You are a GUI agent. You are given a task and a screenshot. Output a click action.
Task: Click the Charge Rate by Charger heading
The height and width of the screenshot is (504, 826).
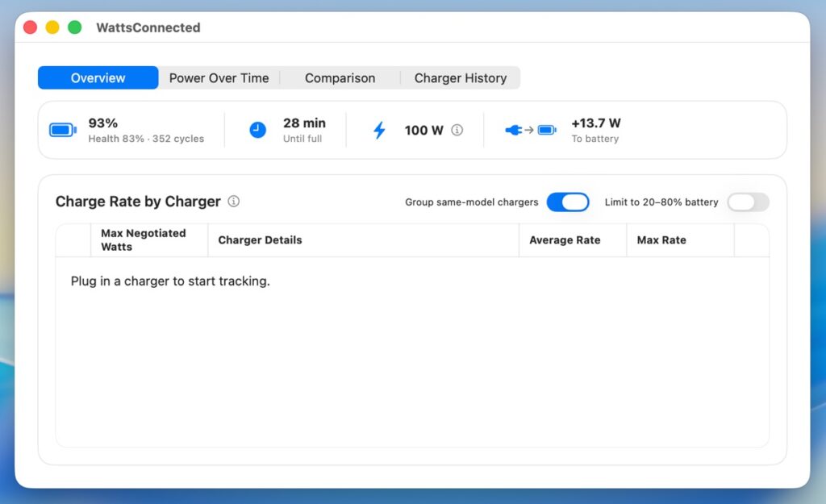coord(138,201)
